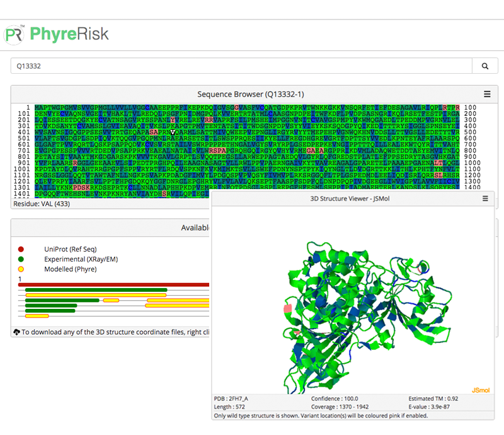Click the Sequence Browser (Q13332-1) panel header
The image size is (504, 435).
250,94
